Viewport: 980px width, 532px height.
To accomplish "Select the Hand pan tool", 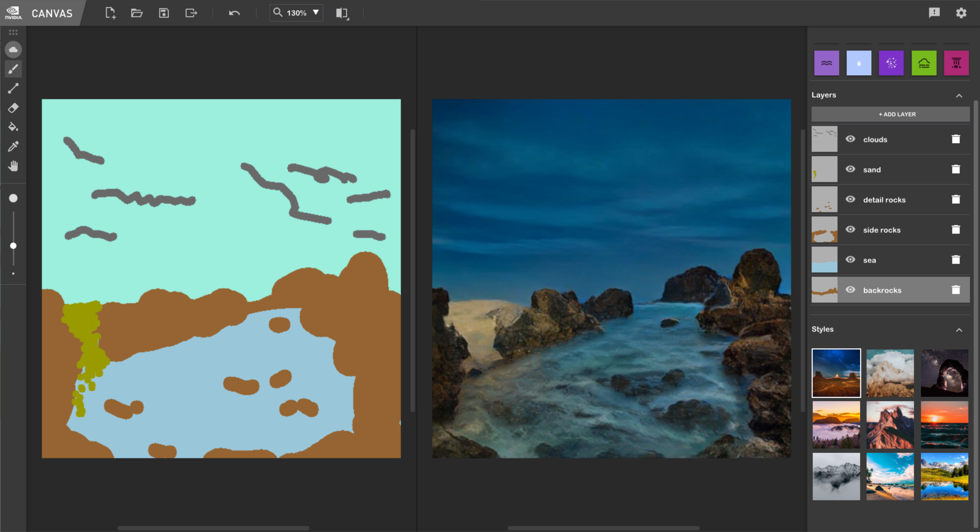I will [14, 165].
